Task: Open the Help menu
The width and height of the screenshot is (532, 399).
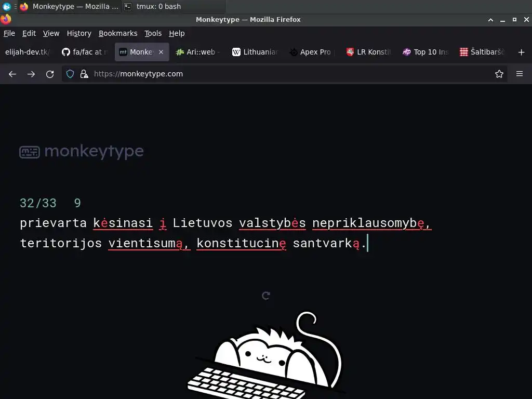Action: coord(177,33)
